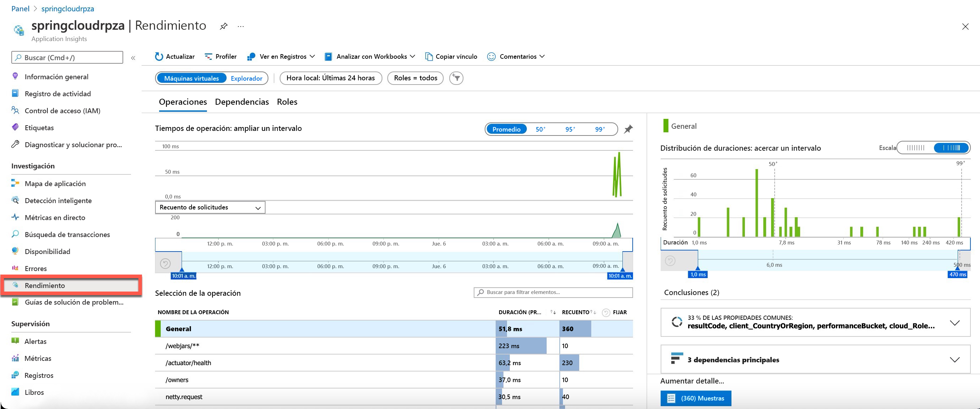Open Recuento de solicitudes dropdown

[210, 208]
